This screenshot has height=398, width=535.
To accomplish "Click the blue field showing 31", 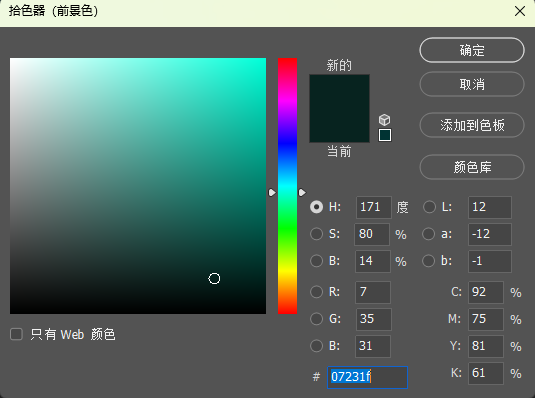I will tap(373, 346).
